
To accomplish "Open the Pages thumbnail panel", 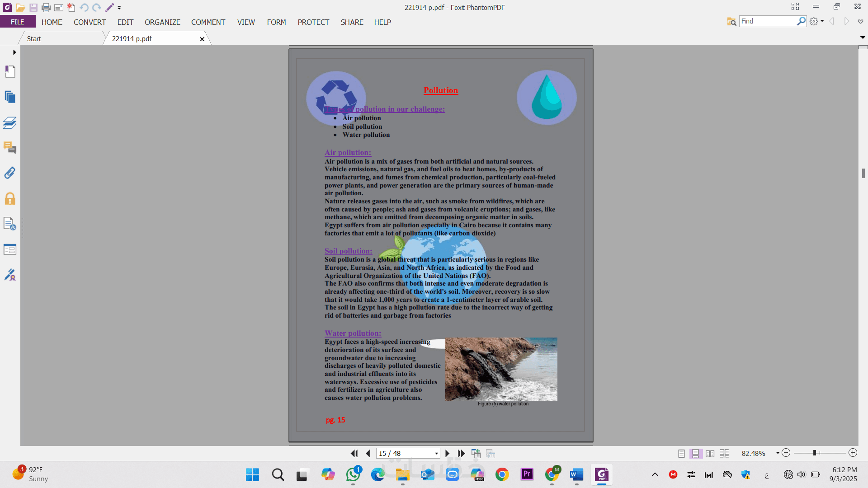I will coord(10,97).
